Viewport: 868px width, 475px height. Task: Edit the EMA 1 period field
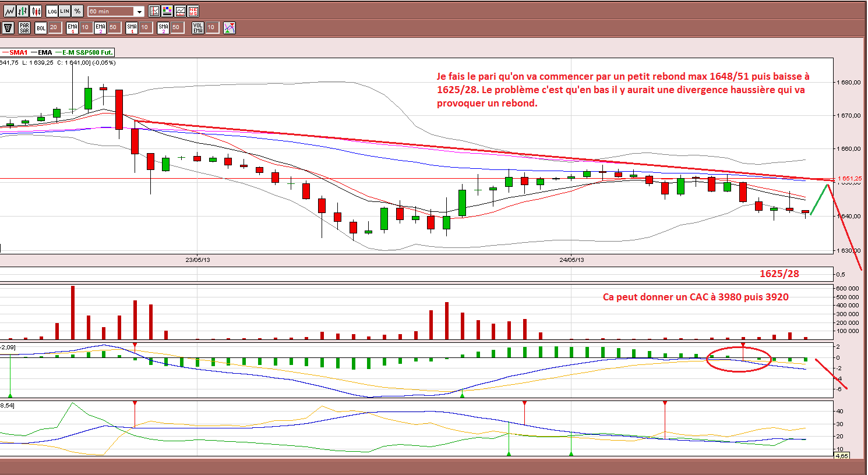86,27
